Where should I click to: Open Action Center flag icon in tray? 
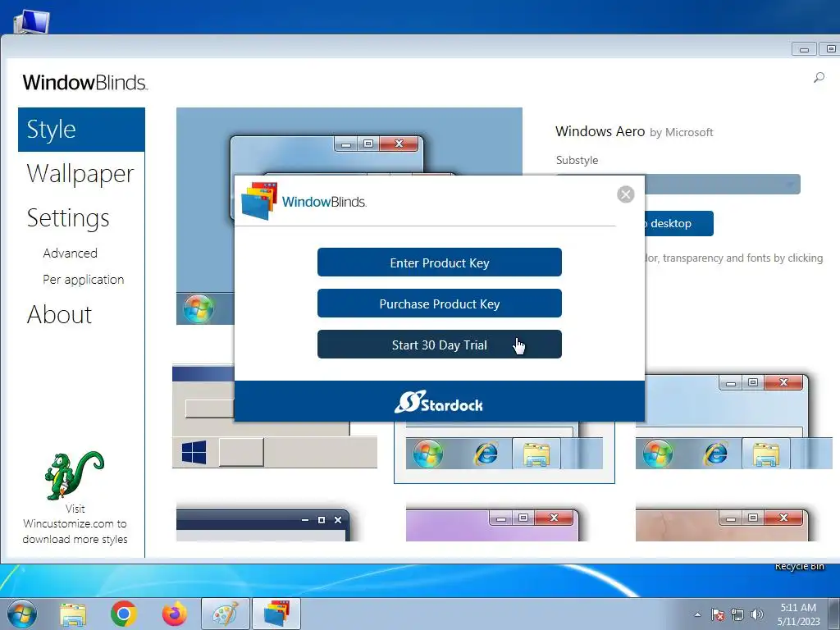tap(718, 614)
